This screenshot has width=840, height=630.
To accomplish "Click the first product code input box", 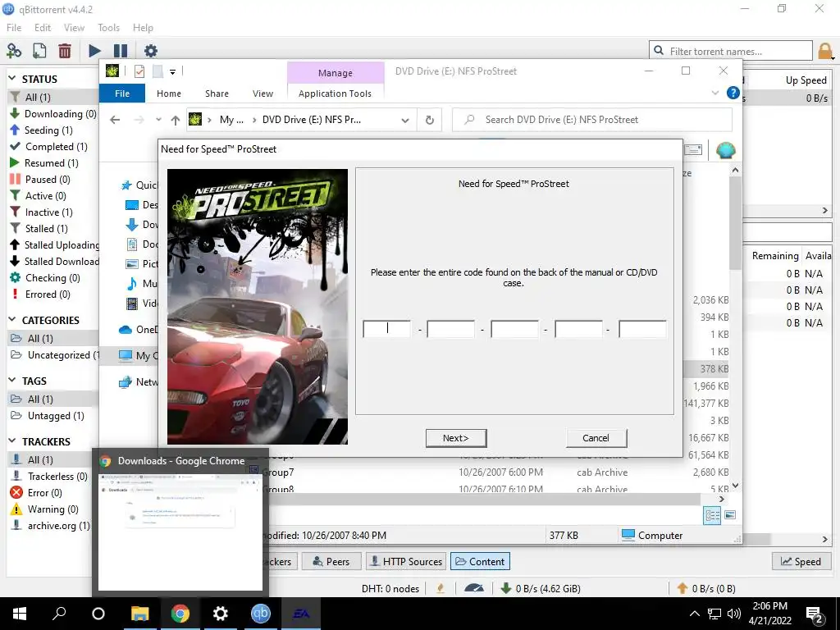I will pos(387,329).
